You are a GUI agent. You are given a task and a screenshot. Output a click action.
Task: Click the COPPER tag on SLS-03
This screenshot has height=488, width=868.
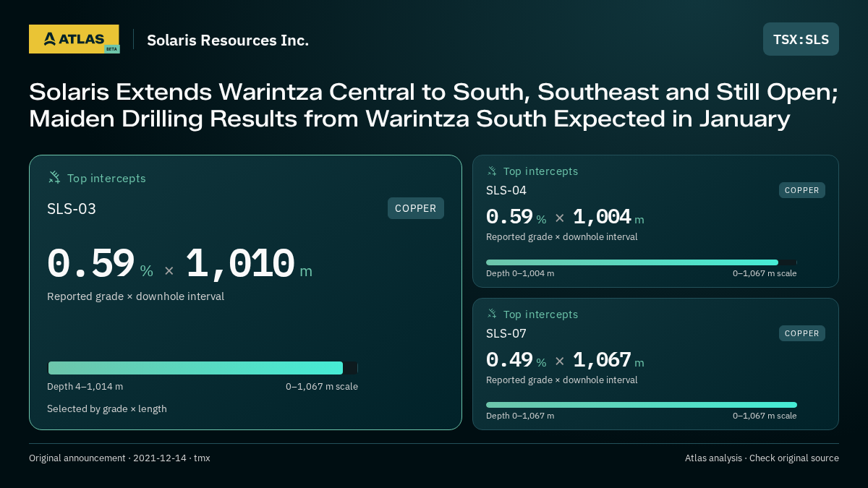coord(416,208)
